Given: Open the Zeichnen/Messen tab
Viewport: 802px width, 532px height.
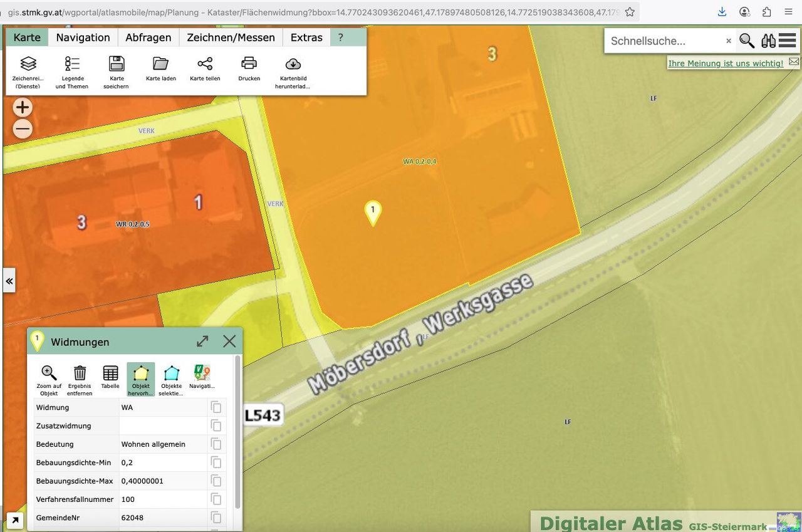Looking at the screenshot, I should (231, 38).
